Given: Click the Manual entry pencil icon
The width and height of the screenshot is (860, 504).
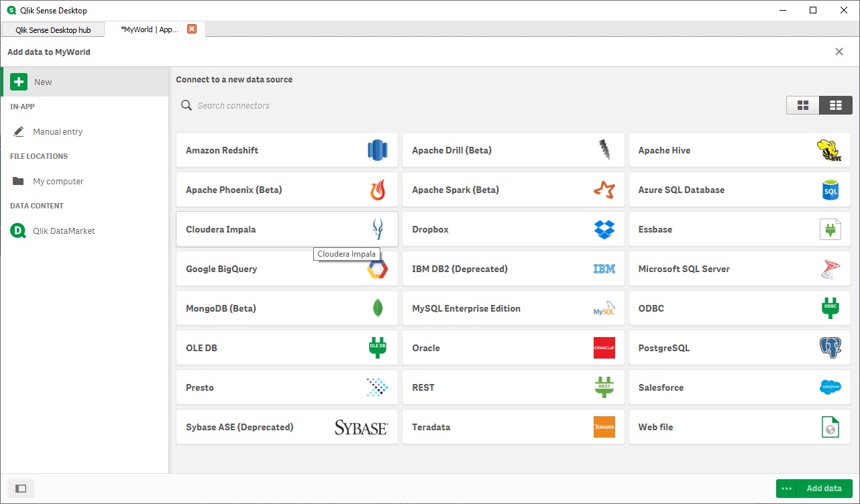Looking at the screenshot, I should coord(19,131).
